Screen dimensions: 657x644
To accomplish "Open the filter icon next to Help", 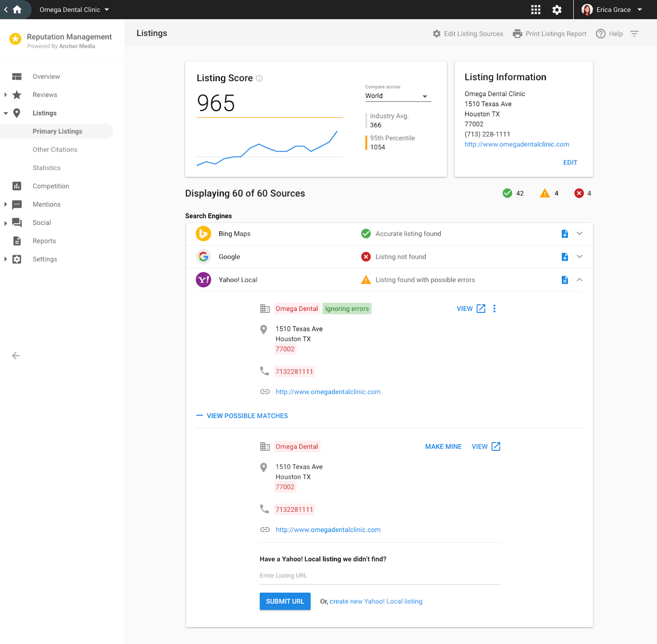I will 634,34.
